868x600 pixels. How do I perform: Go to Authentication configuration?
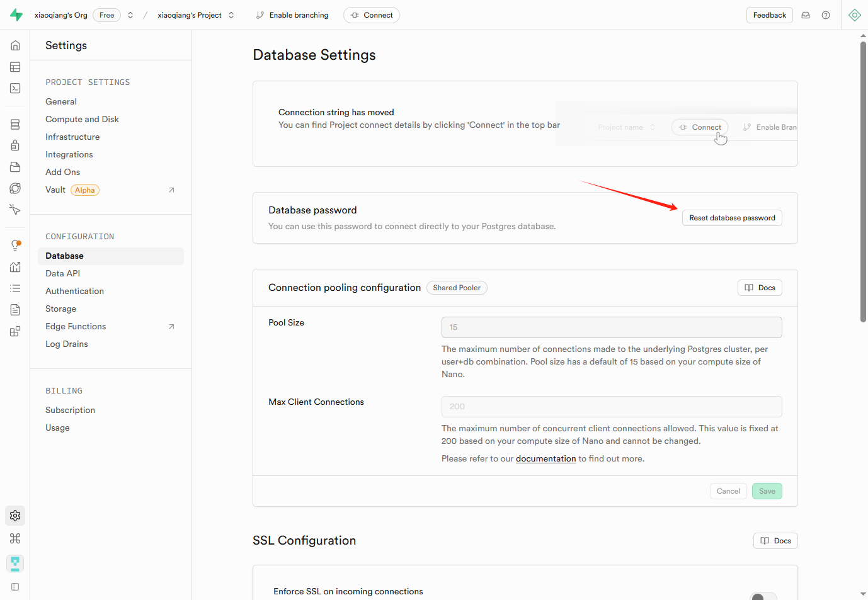pyautogui.click(x=74, y=291)
